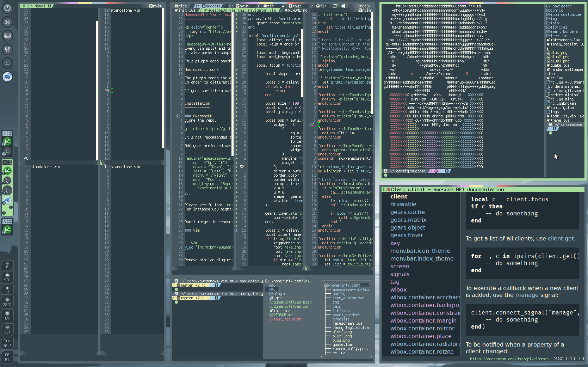The width and height of the screenshot is (588, 367).
Task: Toggle the layout icon for tag 2
Action: tap(10, 163)
